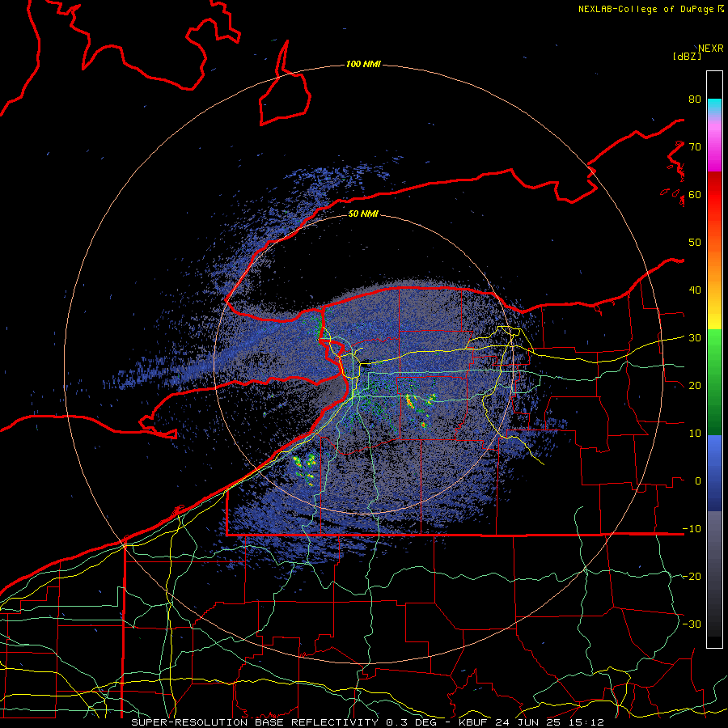Click the 24 JUN 25 15:12 timestamp
This screenshot has height=728, width=728.
(x=550, y=722)
